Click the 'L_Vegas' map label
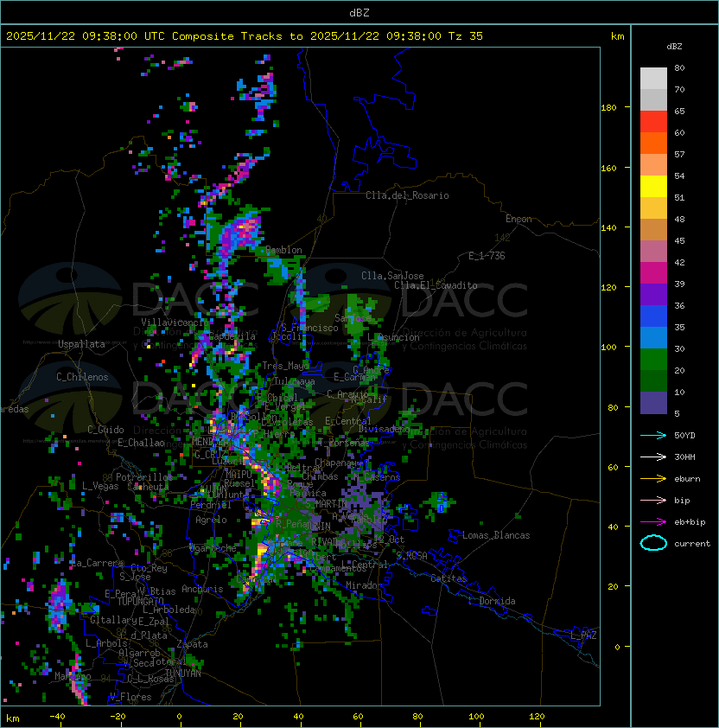The image size is (719, 728). pyautogui.click(x=100, y=486)
